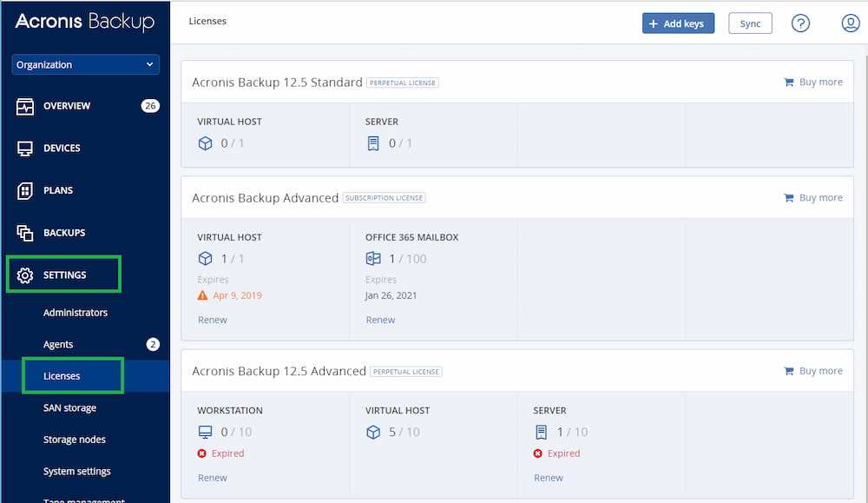Open the Agents settings page
This screenshot has width=868, height=503.
coord(58,344)
